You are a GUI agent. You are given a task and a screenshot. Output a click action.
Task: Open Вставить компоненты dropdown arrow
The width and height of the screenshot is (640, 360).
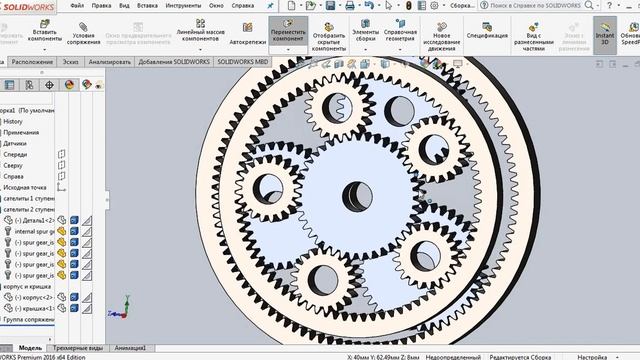pyautogui.click(x=45, y=49)
